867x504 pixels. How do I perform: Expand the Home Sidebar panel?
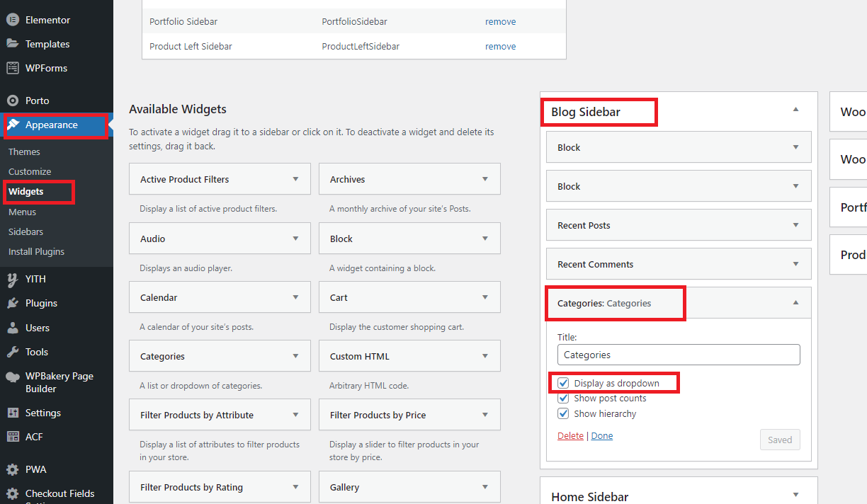795,495
